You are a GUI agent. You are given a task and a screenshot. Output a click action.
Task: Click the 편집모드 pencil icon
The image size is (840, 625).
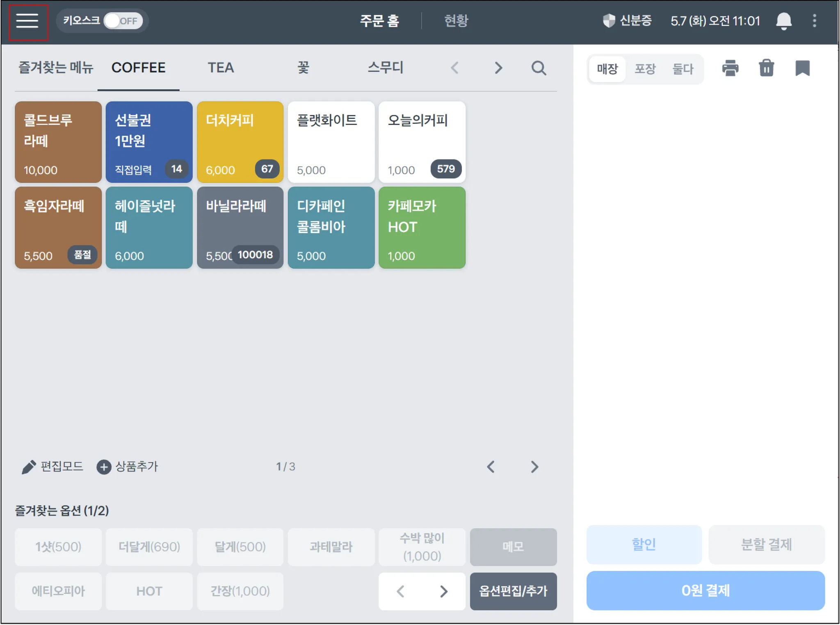[29, 467]
